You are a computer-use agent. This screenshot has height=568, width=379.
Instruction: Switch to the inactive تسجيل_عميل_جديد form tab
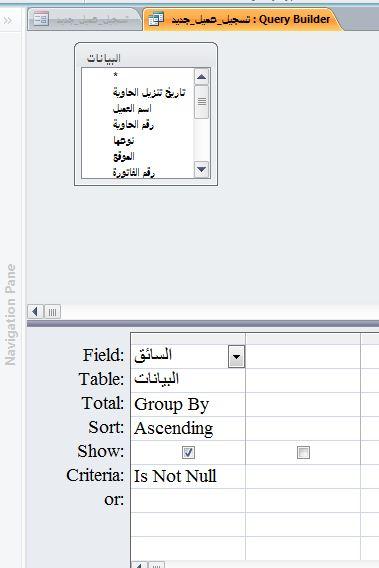pyautogui.click(x=84, y=20)
